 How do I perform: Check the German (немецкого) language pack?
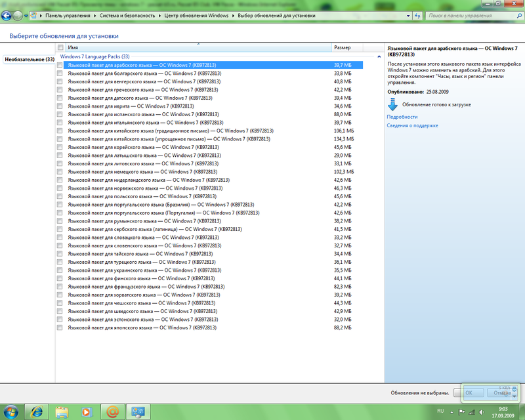(x=60, y=171)
